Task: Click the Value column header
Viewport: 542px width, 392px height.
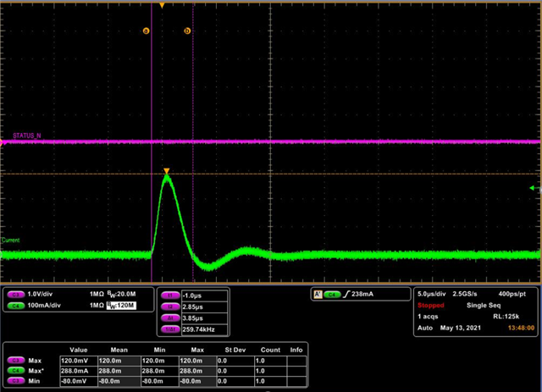Action: pyautogui.click(x=79, y=350)
